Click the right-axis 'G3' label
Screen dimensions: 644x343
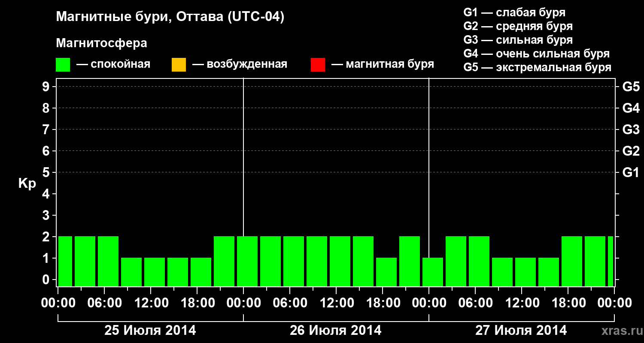(x=631, y=129)
